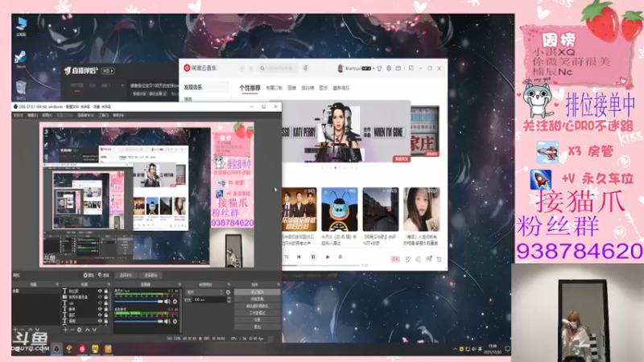
Task: Adjust first mixer channel volume slider
Action: (138, 302)
